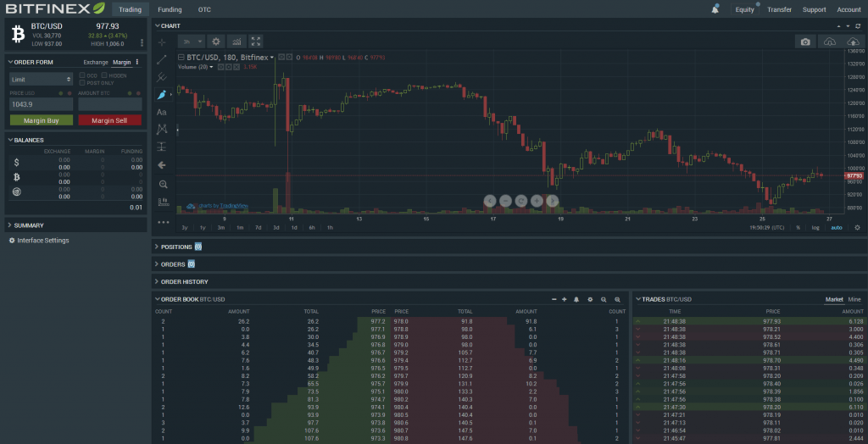Open the 3h chart interval dropdown

[192, 41]
